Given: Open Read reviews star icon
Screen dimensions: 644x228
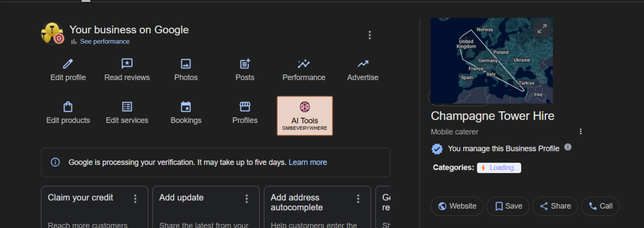Looking at the screenshot, I should pyautogui.click(x=127, y=64).
